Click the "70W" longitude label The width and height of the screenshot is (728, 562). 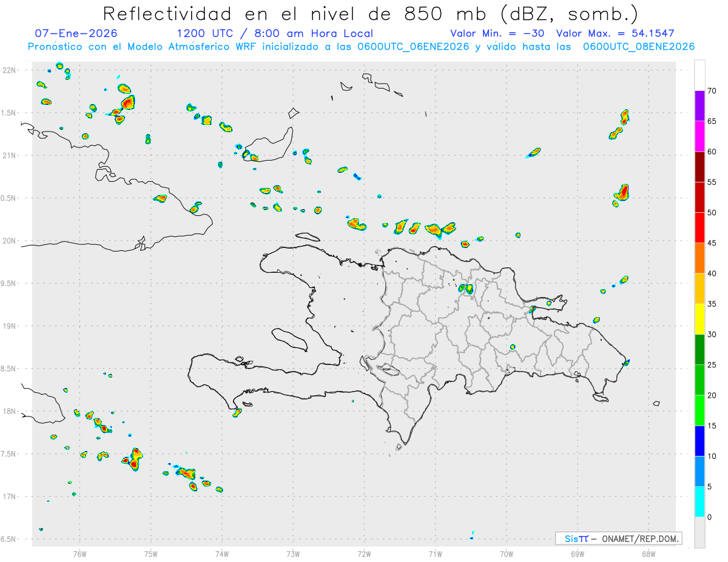click(507, 554)
